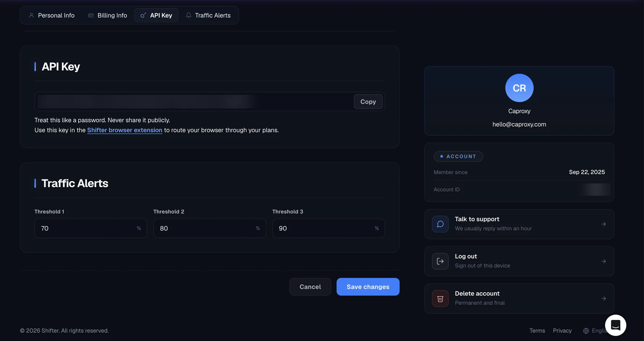Edit the Threshold 2 value 80
Viewport: 644px width, 341px height.
[210, 228]
